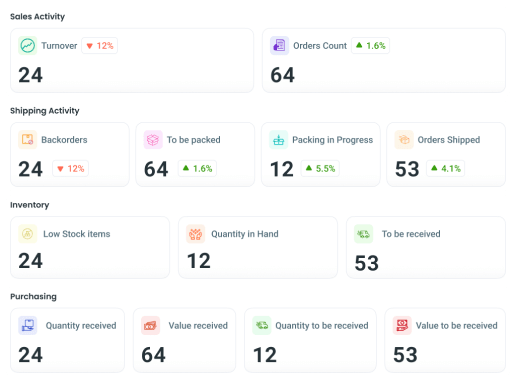Click the Orders Count document icon
This screenshot has height=383, width=516.
[x=279, y=46]
